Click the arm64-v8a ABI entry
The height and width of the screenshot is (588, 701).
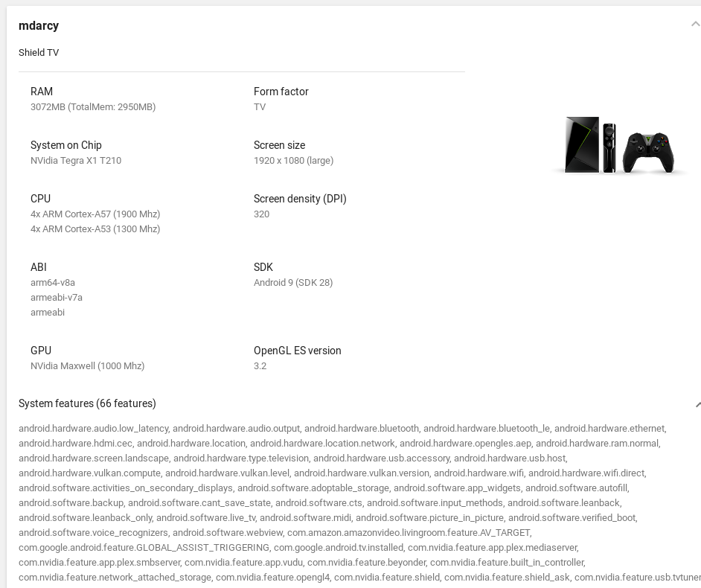click(53, 283)
